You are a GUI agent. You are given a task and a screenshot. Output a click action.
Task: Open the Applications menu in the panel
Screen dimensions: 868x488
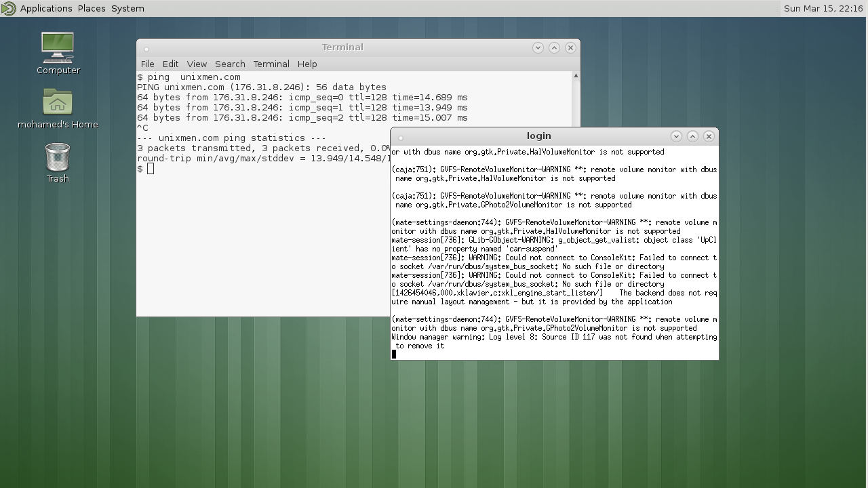(x=46, y=8)
